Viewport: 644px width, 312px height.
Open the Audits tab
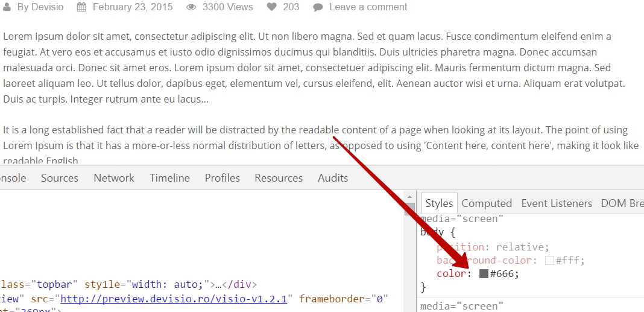(x=333, y=178)
